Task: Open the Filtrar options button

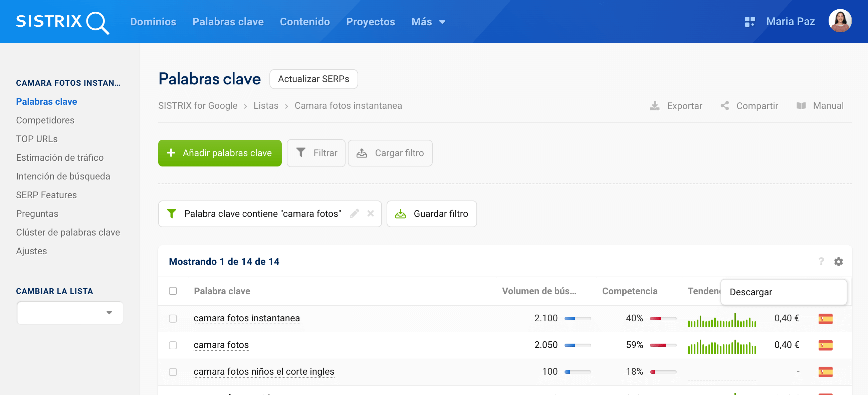Action: point(316,153)
